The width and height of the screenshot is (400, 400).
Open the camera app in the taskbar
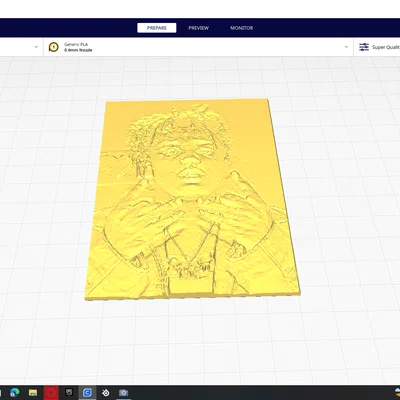(124, 393)
